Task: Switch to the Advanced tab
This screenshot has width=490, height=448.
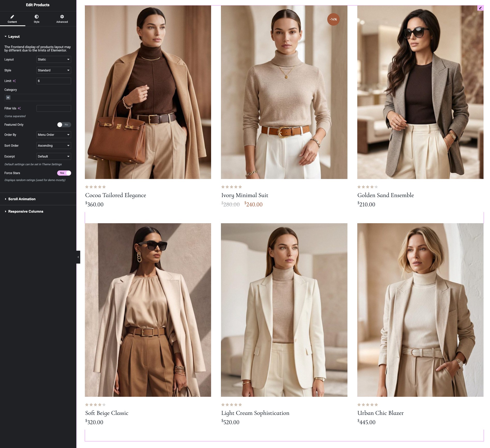Action: point(62,19)
